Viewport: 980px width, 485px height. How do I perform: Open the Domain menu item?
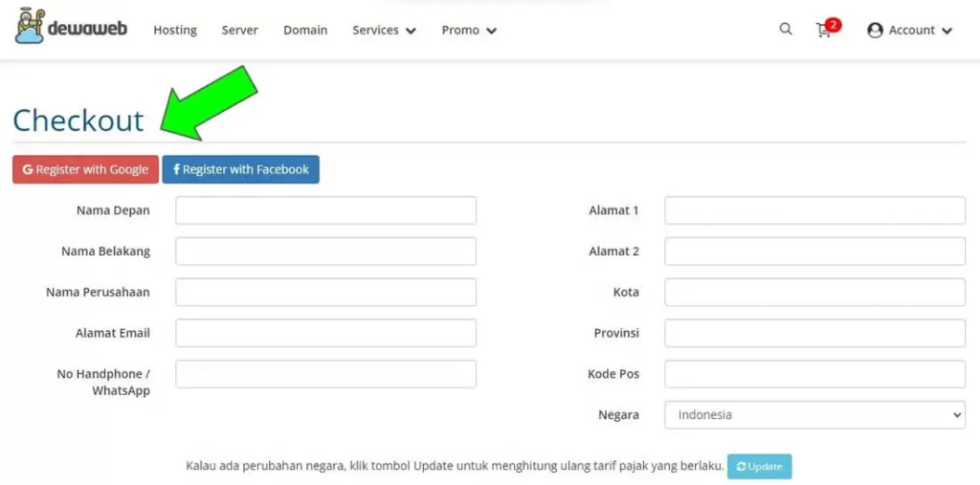[x=305, y=30]
